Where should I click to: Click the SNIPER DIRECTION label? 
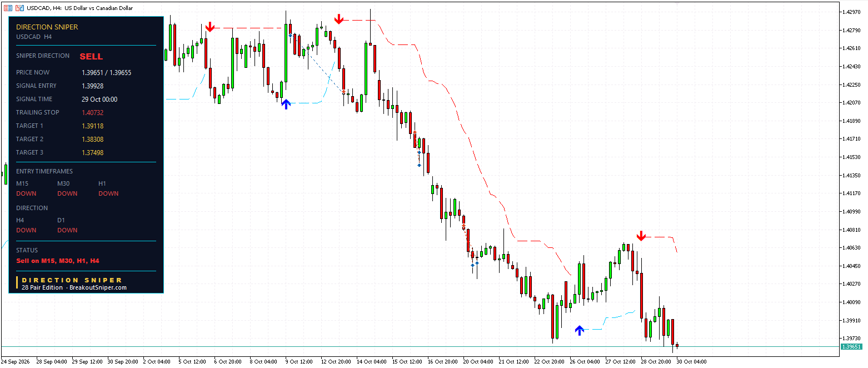pyautogui.click(x=43, y=56)
